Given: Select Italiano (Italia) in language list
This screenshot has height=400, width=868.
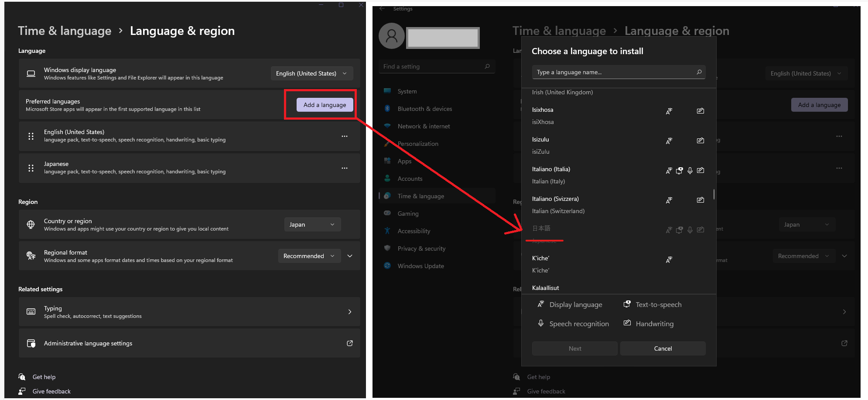Looking at the screenshot, I should [619, 175].
